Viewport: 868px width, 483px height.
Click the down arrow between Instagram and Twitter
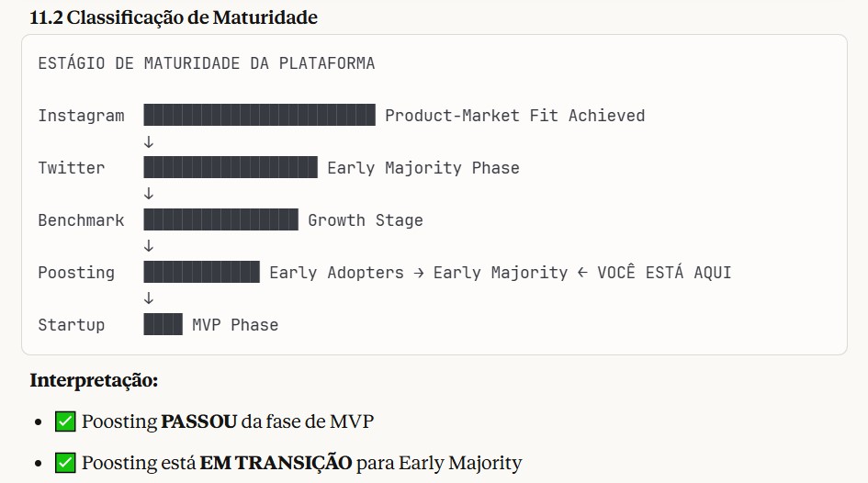[x=149, y=142]
